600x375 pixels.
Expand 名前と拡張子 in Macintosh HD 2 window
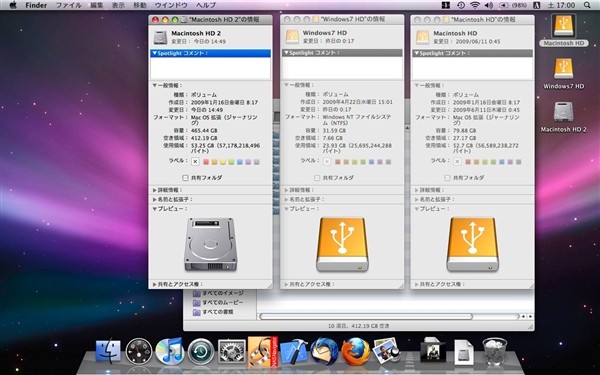(x=155, y=199)
